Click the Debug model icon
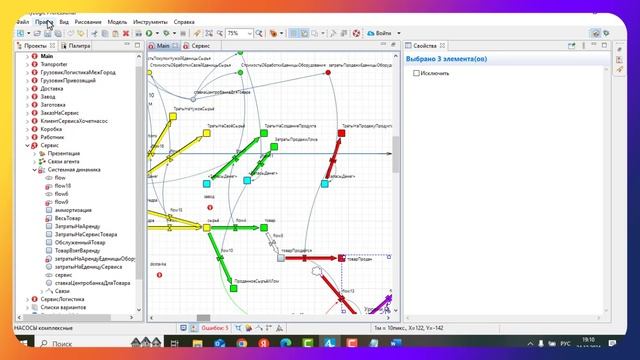 coord(167,33)
